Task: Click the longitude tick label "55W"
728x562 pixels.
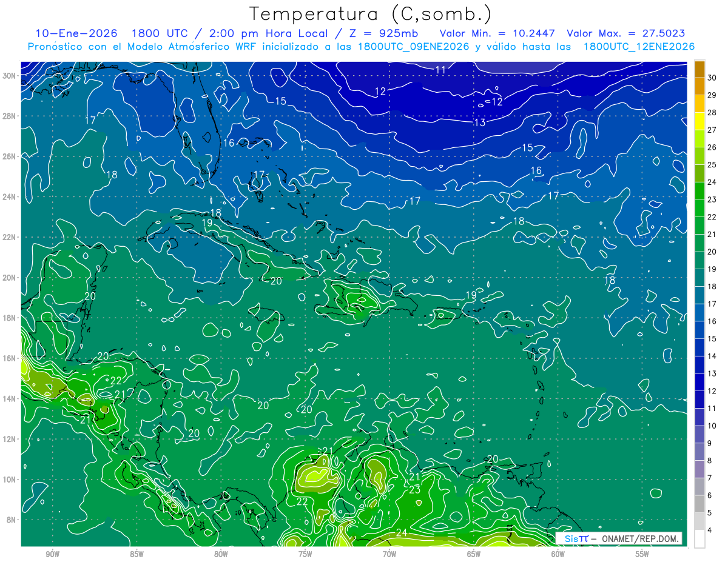Action: click(642, 554)
